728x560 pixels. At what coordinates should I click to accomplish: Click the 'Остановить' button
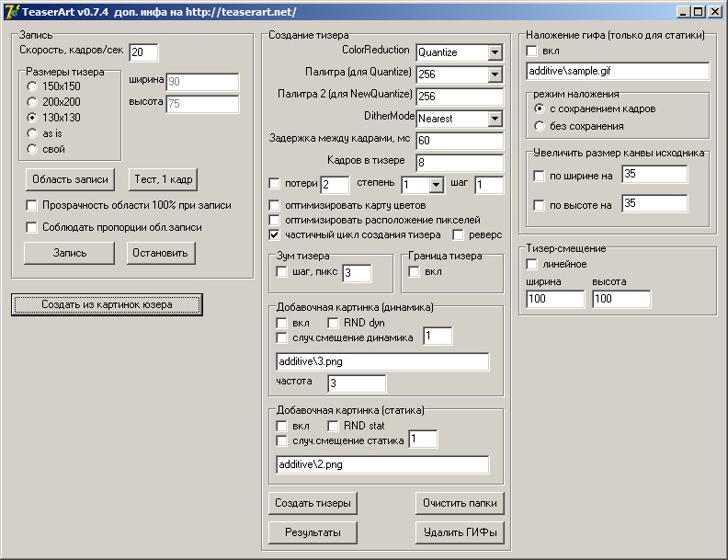point(161,253)
